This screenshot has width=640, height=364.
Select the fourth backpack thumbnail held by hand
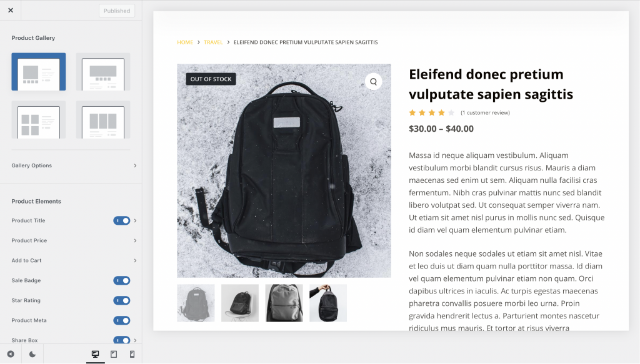pos(328,303)
